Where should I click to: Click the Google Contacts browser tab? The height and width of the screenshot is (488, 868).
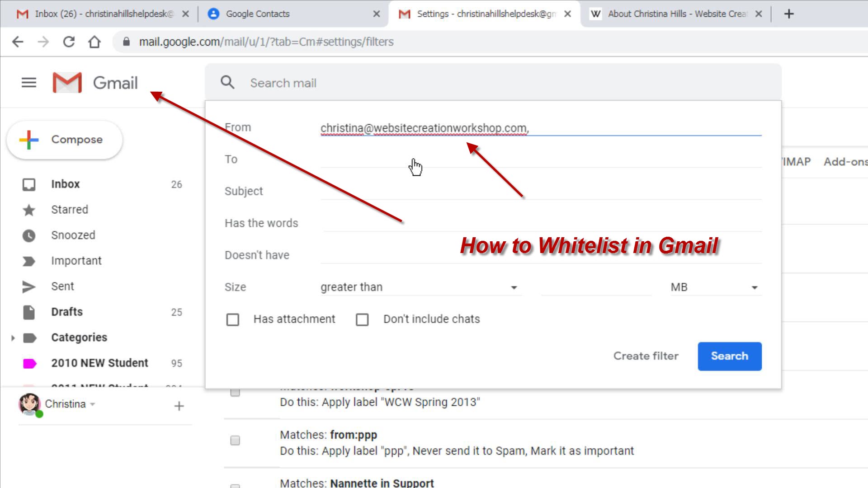[292, 14]
